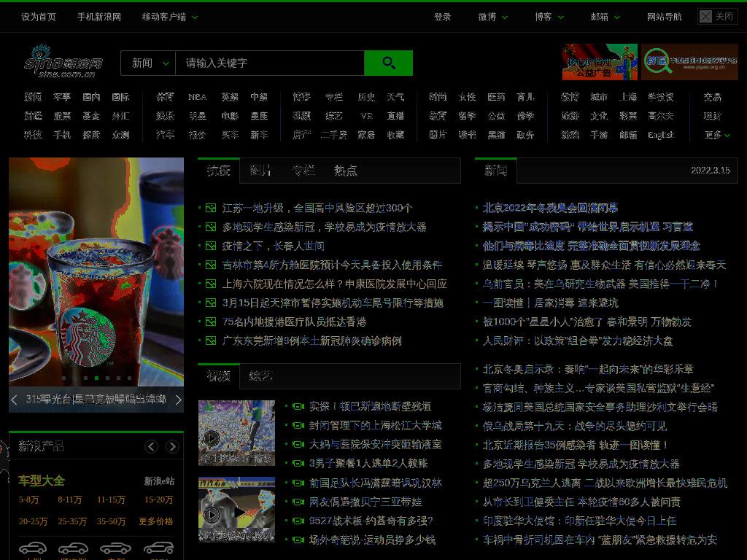Click video icon beside 前国足队长冯潇霆 headline

298,483
